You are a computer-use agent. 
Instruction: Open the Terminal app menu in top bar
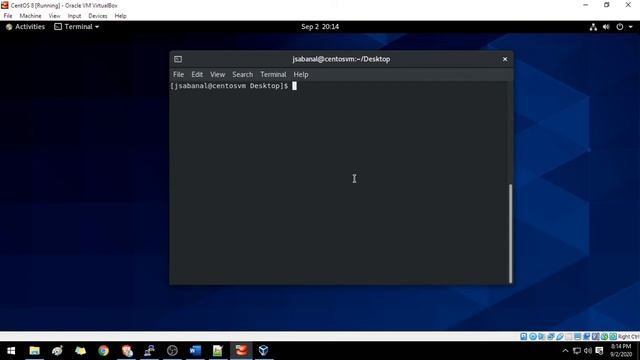(77, 27)
